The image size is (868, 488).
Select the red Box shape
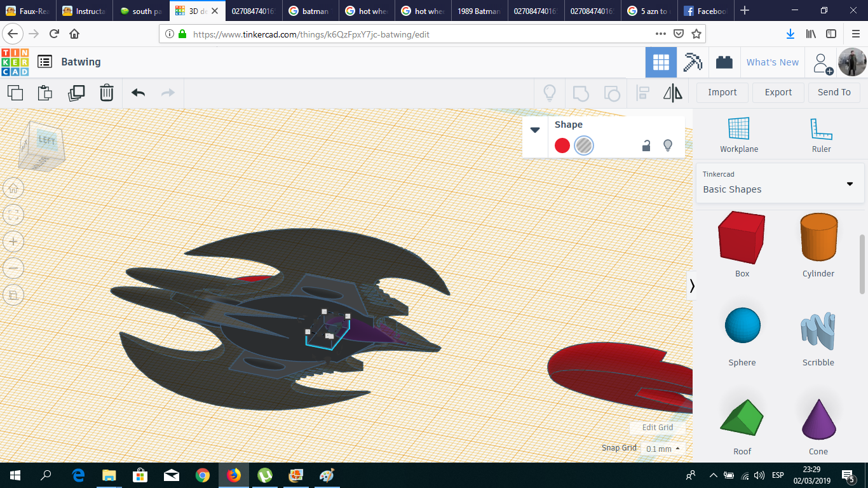[x=742, y=238]
